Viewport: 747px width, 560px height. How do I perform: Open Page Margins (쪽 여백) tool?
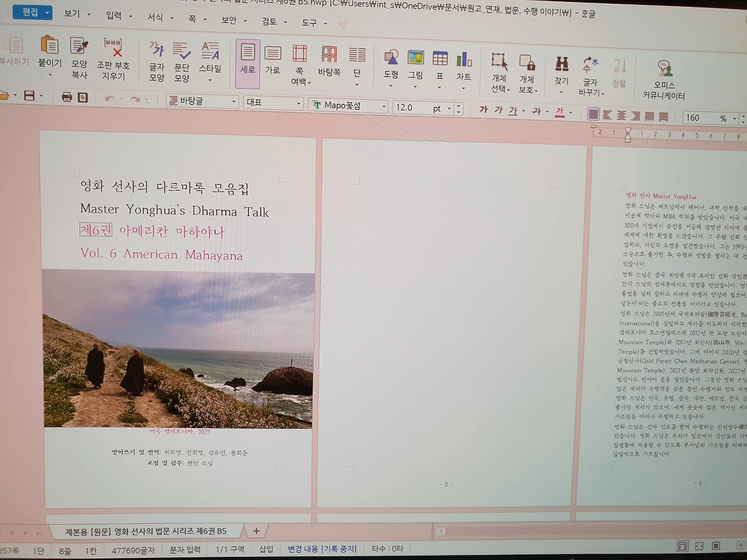point(300,54)
